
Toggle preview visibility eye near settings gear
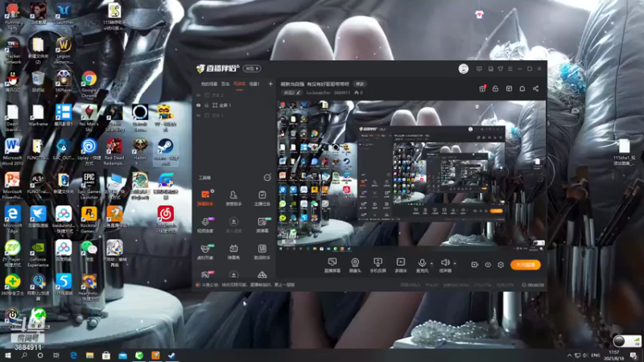click(x=488, y=265)
